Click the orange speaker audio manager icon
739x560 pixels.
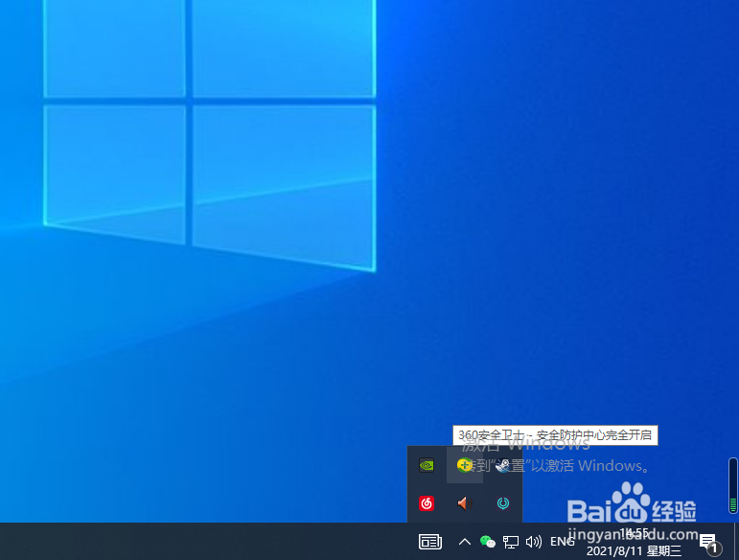(464, 503)
